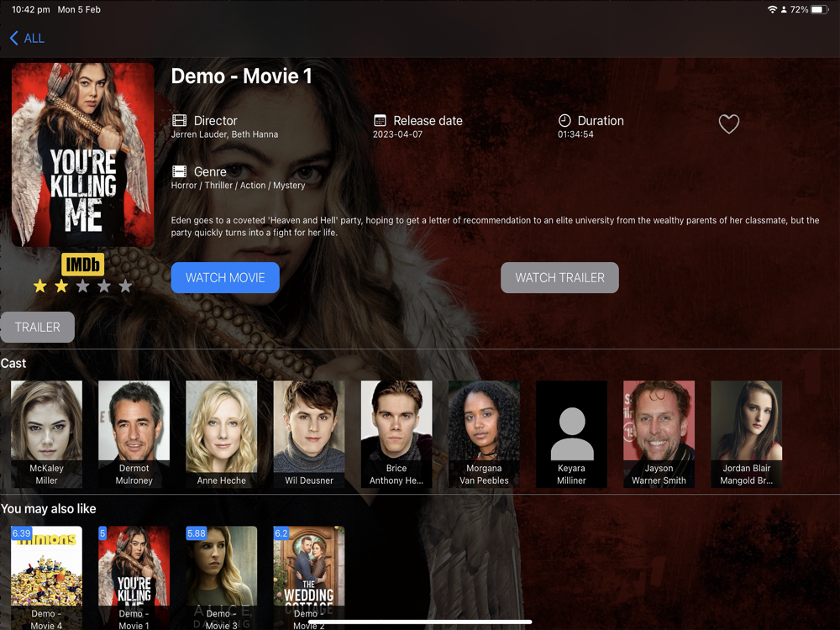Start playback with WATCH MOVIE
The height and width of the screenshot is (630, 840).
click(x=225, y=277)
